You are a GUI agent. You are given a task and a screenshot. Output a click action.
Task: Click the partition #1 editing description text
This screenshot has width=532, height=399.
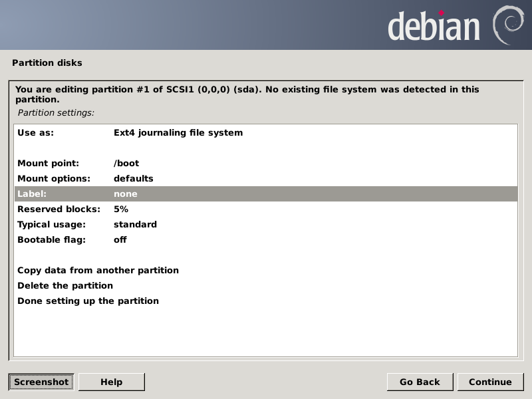coord(247,94)
